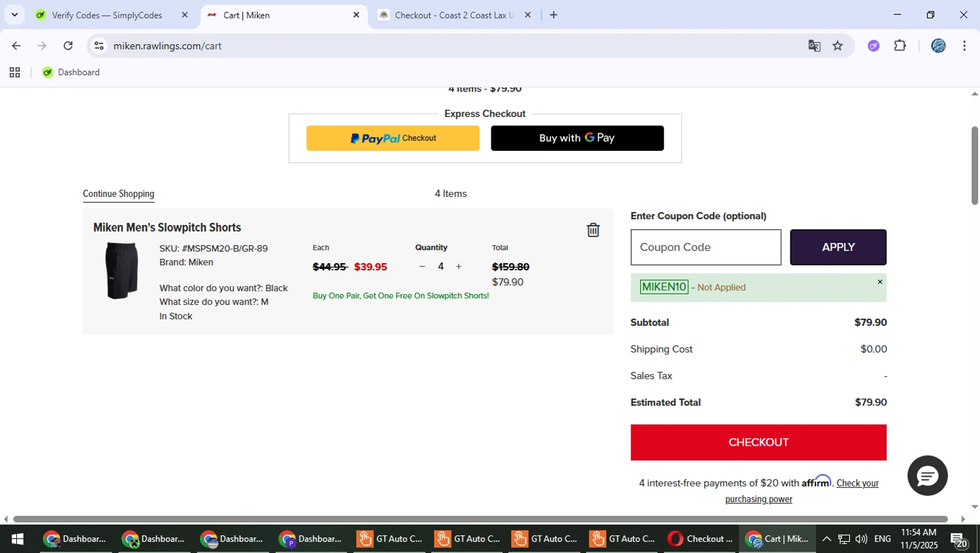This screenshot has height=553, width=980.
Task: Switch to Cart | Mik... taskbar window
Action: tap(777, 539)
